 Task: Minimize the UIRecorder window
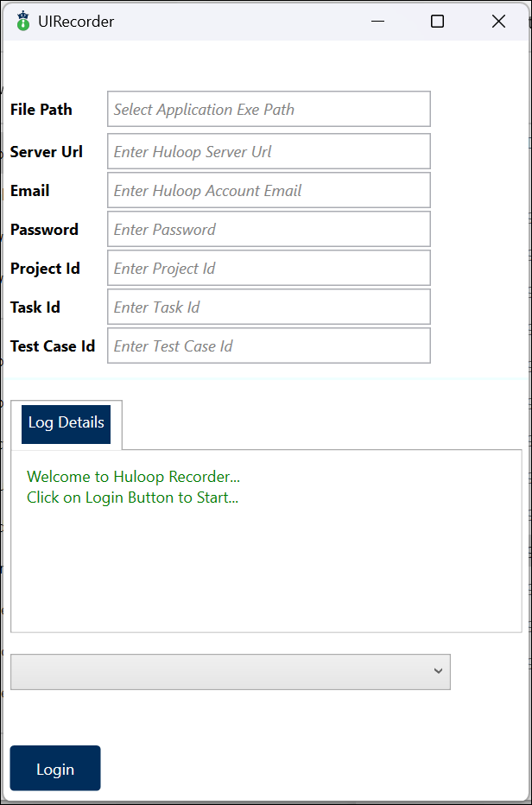point(377,22)
